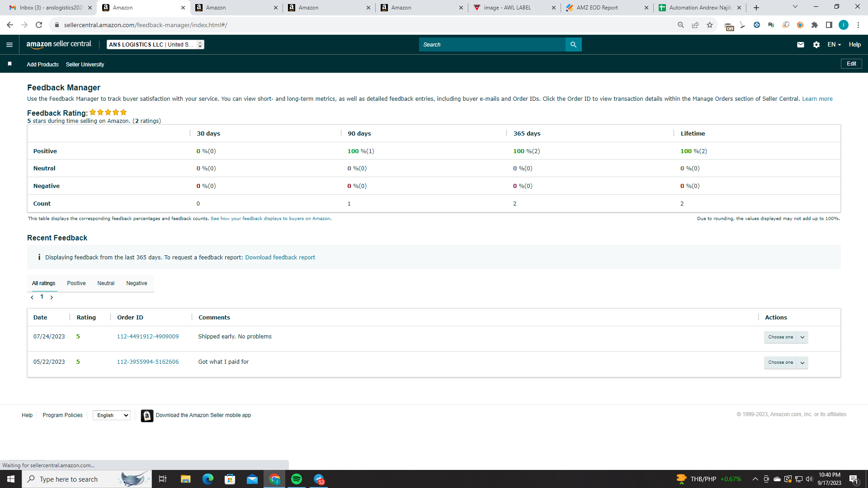Select the All ratings tab
This screenshot has width=868, height=488.
43,283
